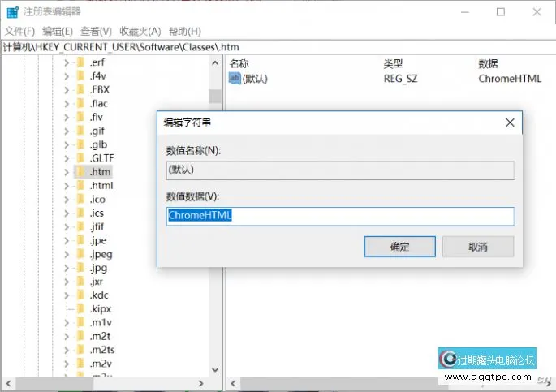Click the .m1v folder icon

pyautogui.click(x=81, y=322)
